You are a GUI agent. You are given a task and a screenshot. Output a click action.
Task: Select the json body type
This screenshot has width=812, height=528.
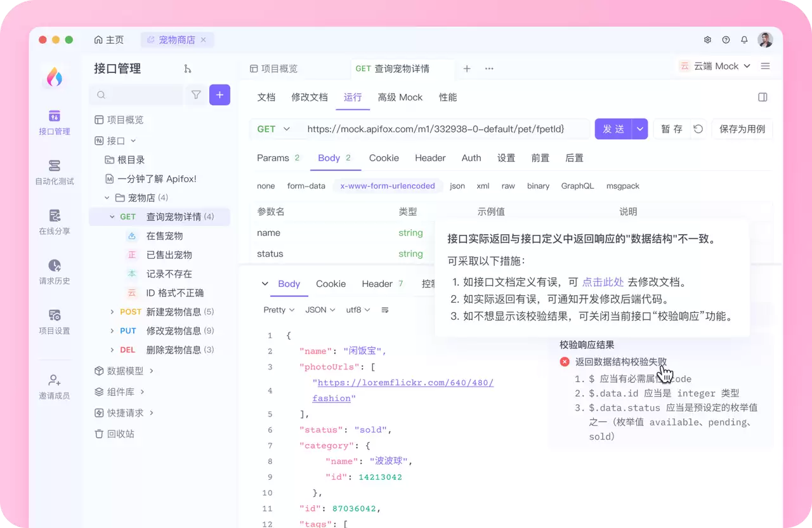click(457, 186)
